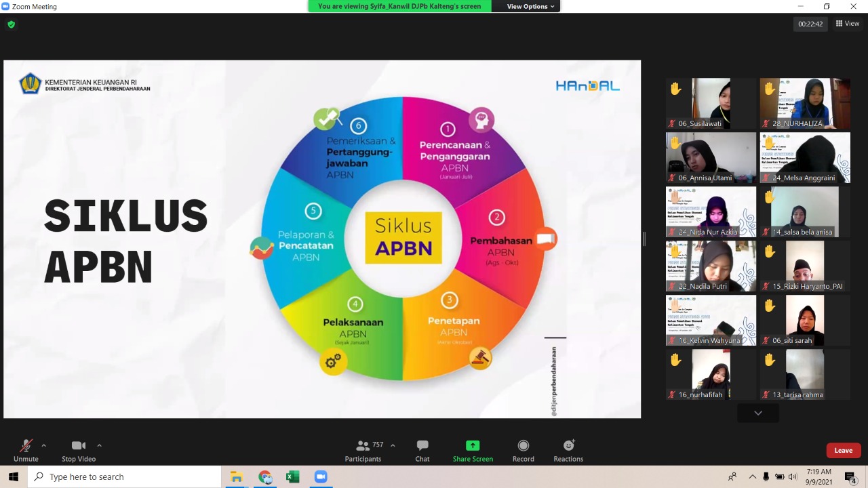Screen dimensions: 868x488
Task: Open the View Options dropdown
Action: (x=531, y=6)
